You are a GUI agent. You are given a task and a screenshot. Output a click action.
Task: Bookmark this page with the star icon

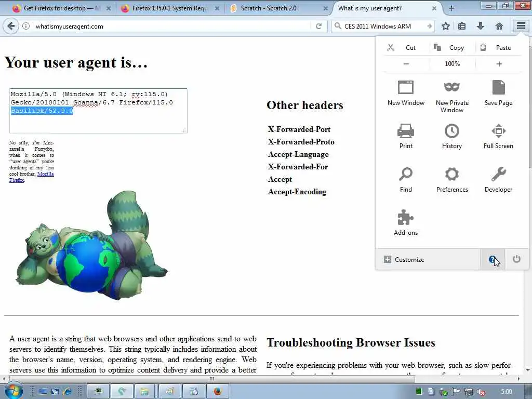[445, 26]
